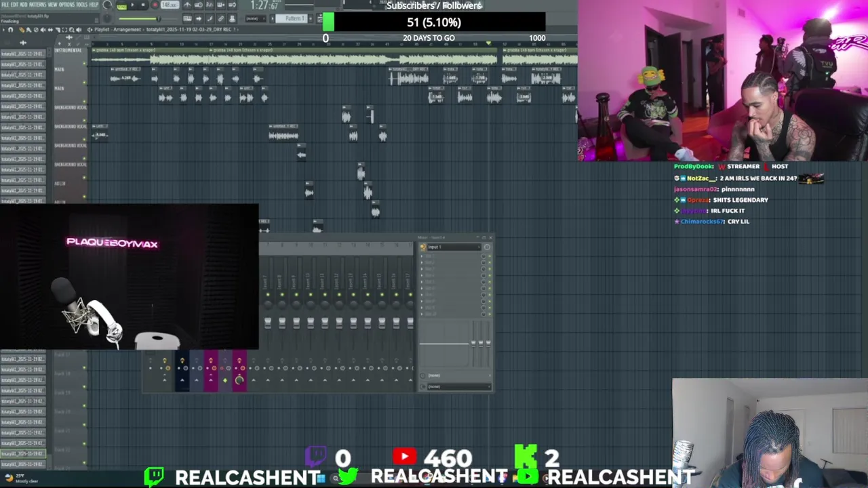Open the TOOLS menu
The height and width of the screenshot is (488, 868).
[x=82, y=5]
